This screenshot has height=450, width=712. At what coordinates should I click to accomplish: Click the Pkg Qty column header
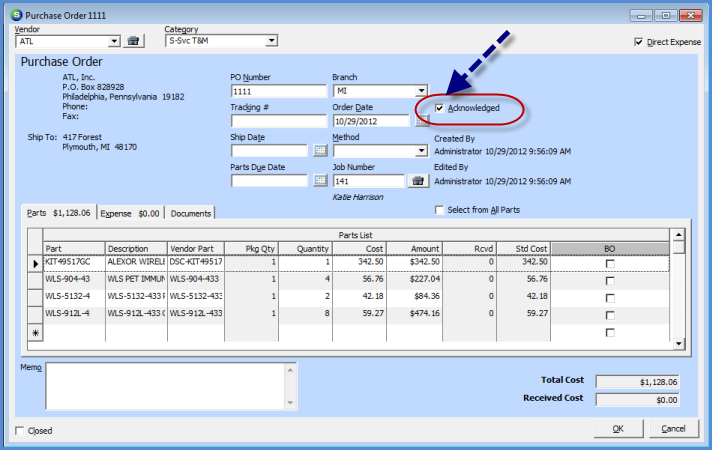pos(251,249)
